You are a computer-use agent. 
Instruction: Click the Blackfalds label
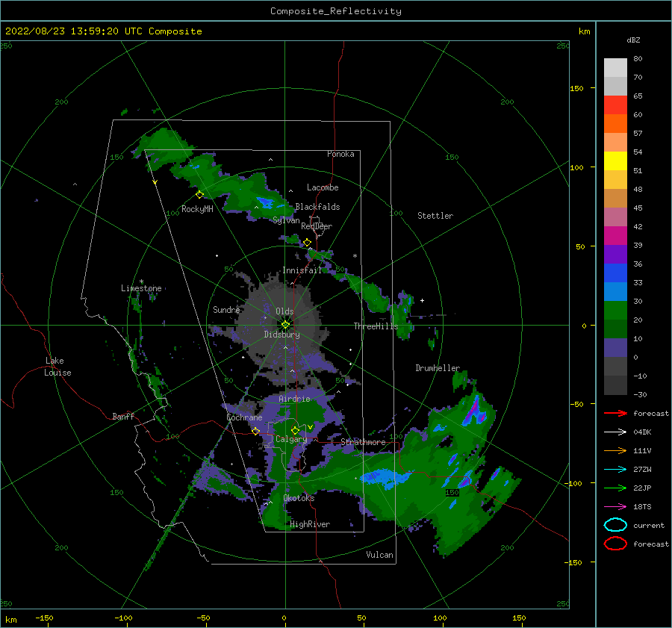pyautogui.click(x=317, y=207)
